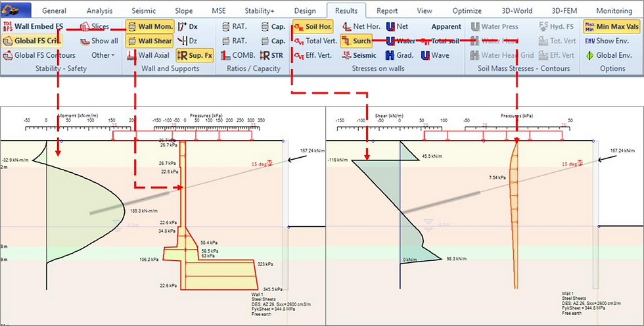The height and width of the screenshot is (326, 644).
Task: Switch to the Optimize tab
Action: click(469, 11)
